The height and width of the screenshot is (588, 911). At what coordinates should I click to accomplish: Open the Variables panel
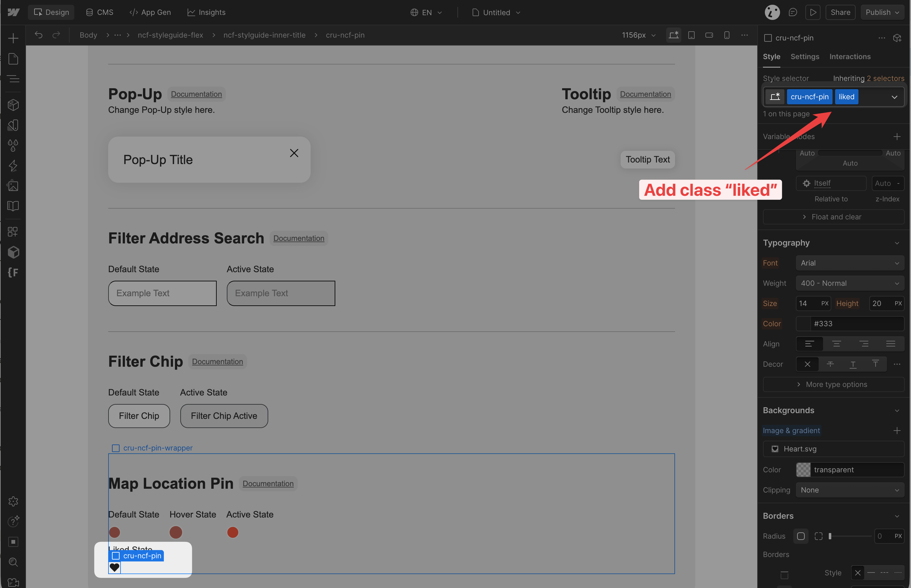coord(13,125)
